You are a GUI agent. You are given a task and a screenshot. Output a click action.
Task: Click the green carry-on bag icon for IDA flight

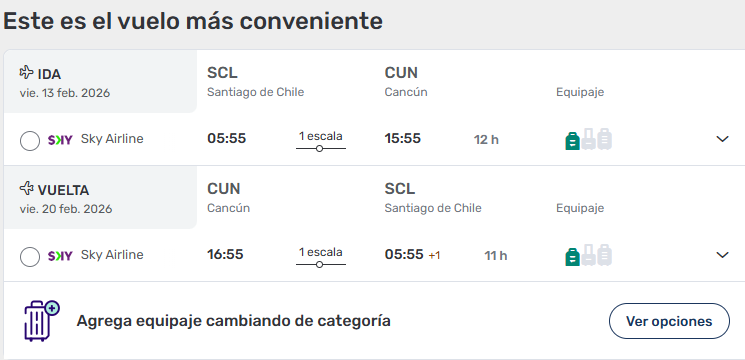pos(573,141)
